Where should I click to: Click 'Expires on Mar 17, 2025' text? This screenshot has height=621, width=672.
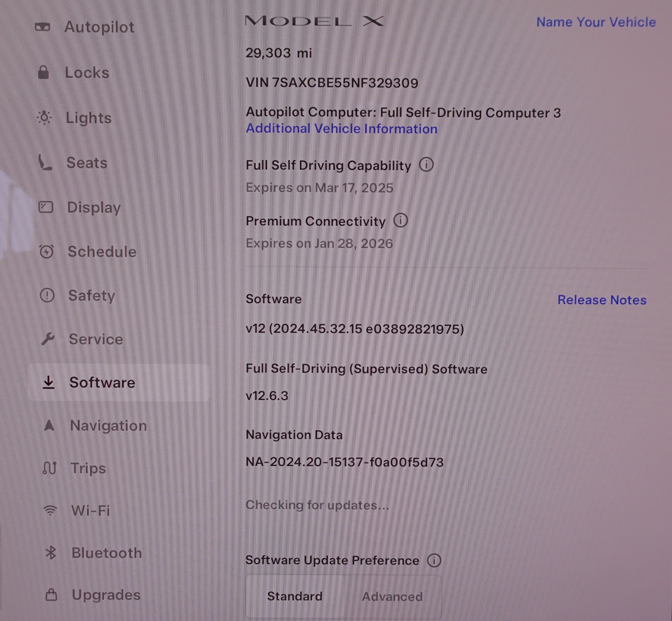[319, 187]
